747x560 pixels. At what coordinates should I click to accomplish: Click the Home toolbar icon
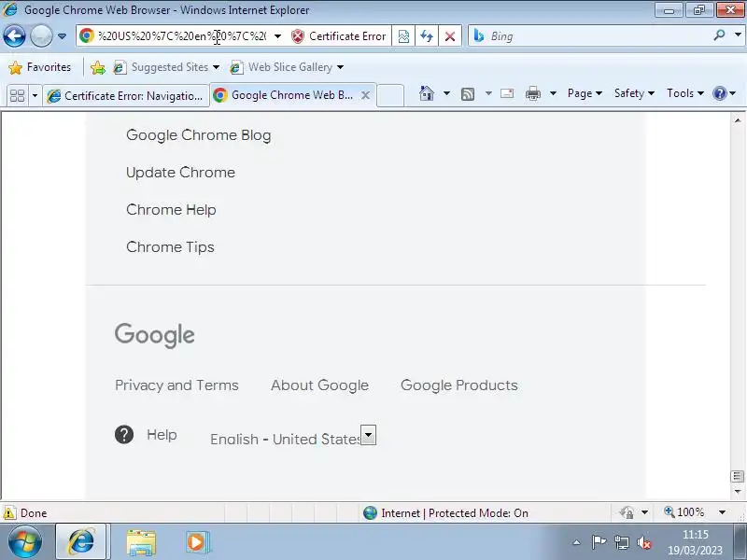(x=427, y=93)
